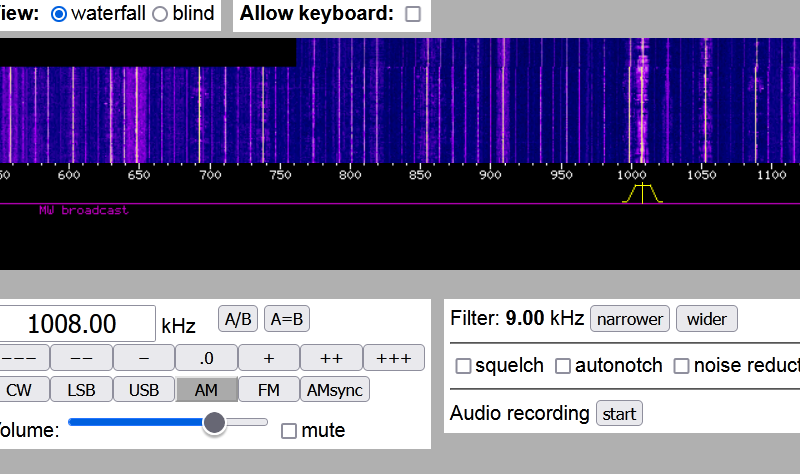Click the Filter 9.00 kHz value text
This screenshot has width=800, height=474.
pos(544,318)
